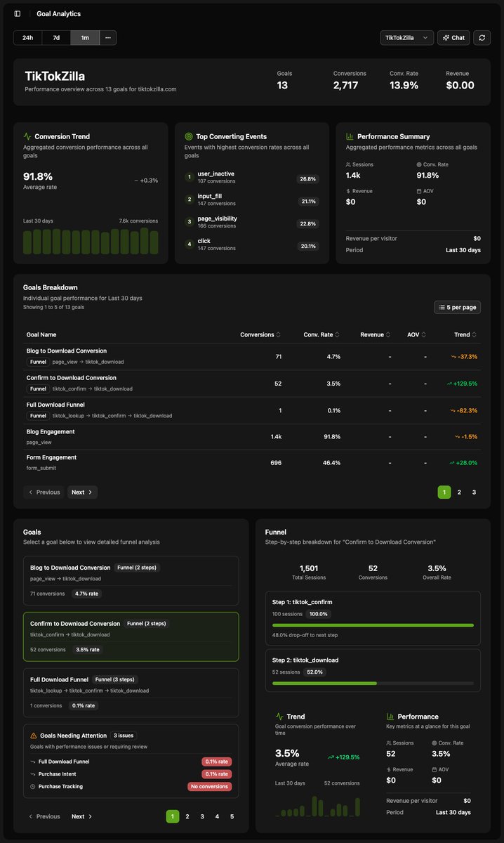Click the Performance Summary bar chart icon

(350, 136)
